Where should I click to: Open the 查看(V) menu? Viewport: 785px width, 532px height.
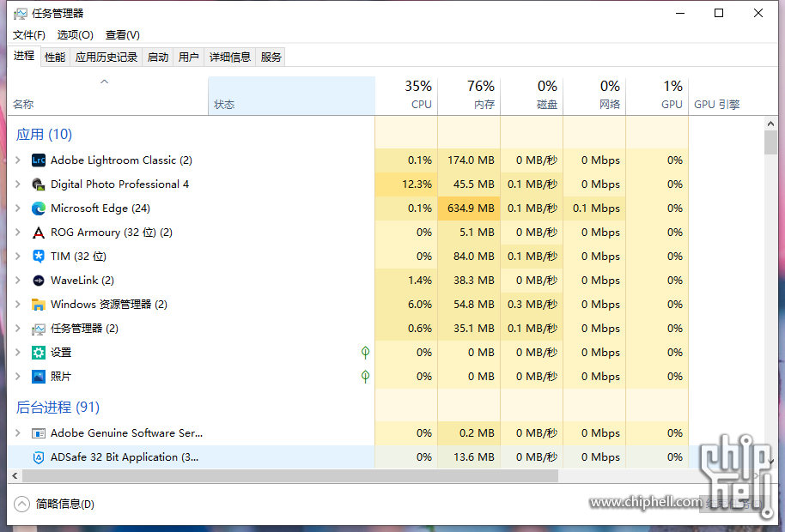(123, 35)
